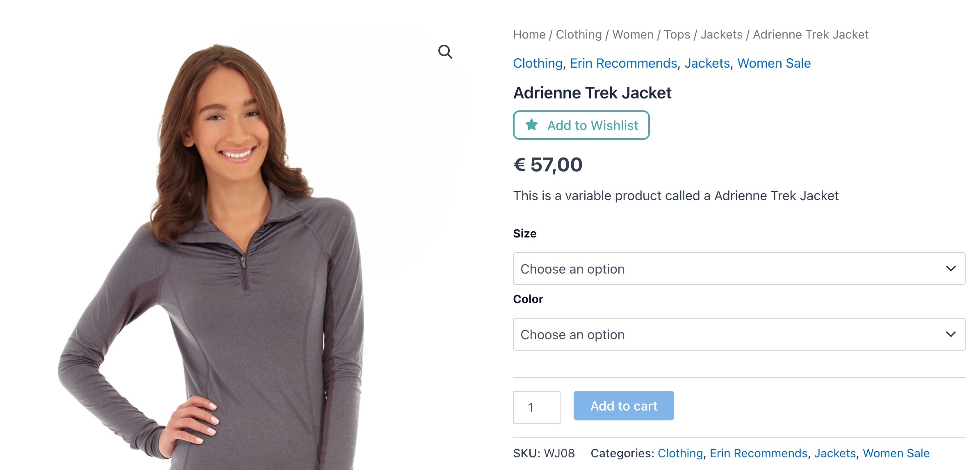Select Clothing in the bottom Categories row
Screen dimensions: 980x470
point(680,453)
